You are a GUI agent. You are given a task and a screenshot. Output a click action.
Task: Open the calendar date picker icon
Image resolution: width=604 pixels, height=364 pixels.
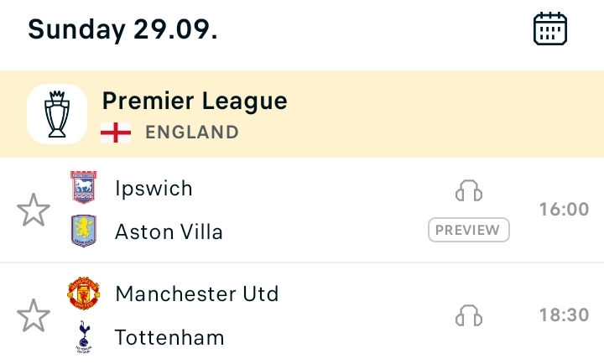[x=550, y=29]
